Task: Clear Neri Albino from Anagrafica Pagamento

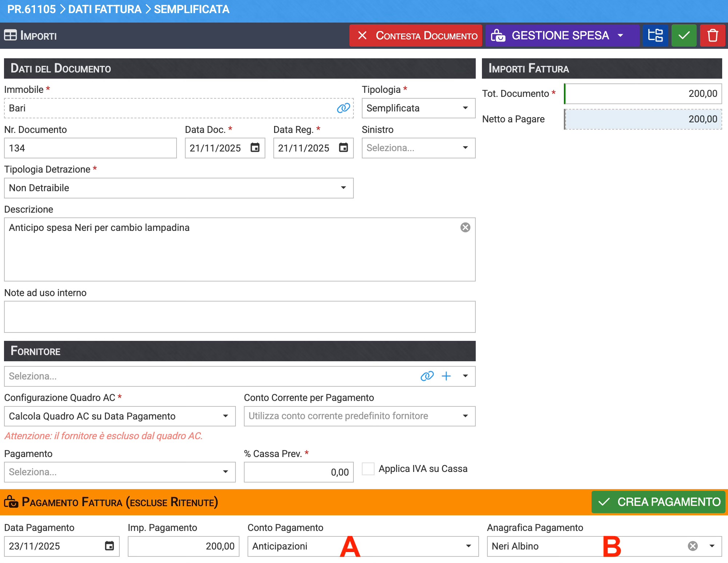Action: click(x=693, y=546)
